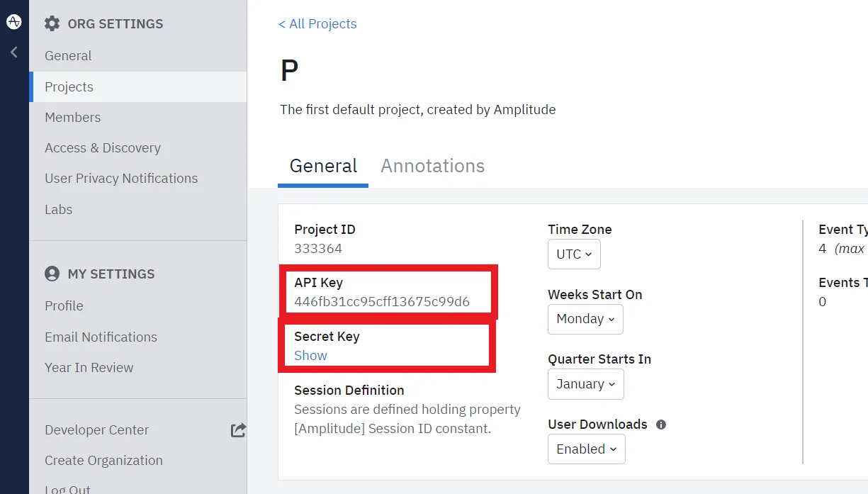Click the Project ID value 333364
Viewport: 868px width, 494px height.
(x=318, y=248)
